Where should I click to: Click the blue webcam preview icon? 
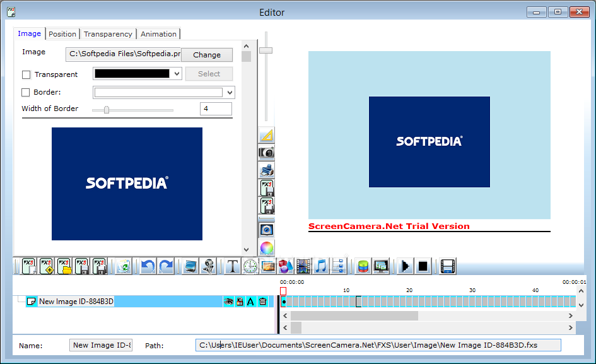click(x=267, y=230)
